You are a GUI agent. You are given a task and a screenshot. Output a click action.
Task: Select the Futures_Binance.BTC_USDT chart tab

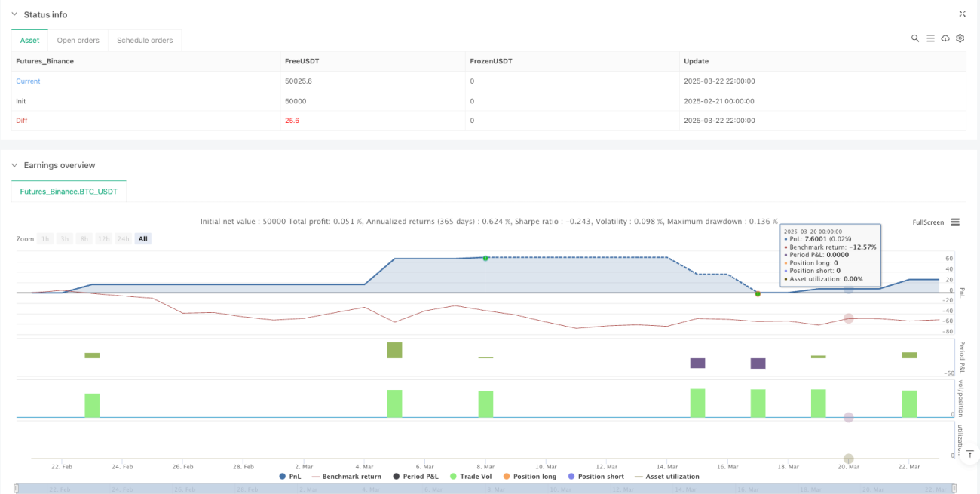pyautogui.click(x=69, y=192)
